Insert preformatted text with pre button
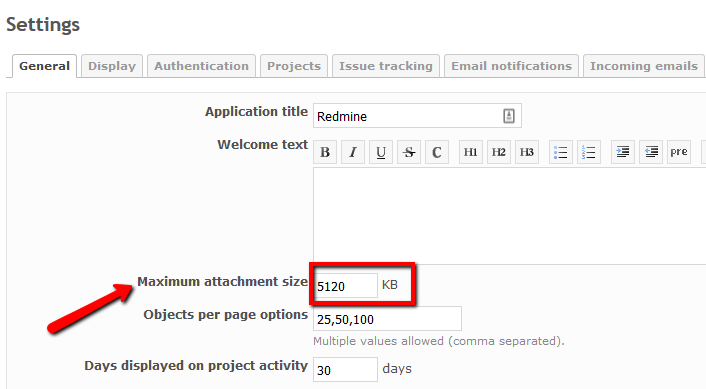The image size is (706, 389). coord(679,152)
